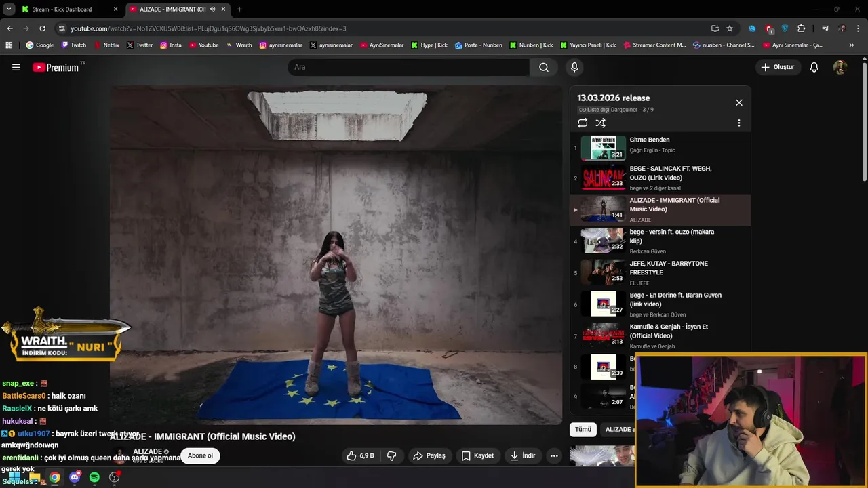Start voice search with microphone icon
Viewport: 868px width, 488px height.
(574, 67)
